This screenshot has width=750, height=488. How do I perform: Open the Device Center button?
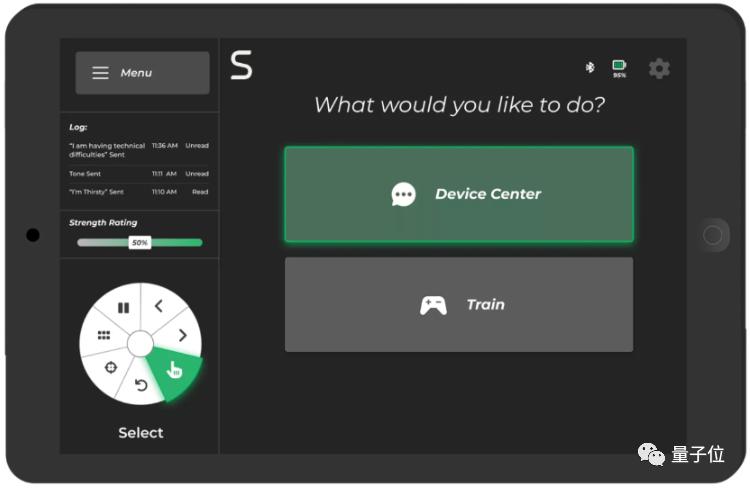[x=459, y=194]
